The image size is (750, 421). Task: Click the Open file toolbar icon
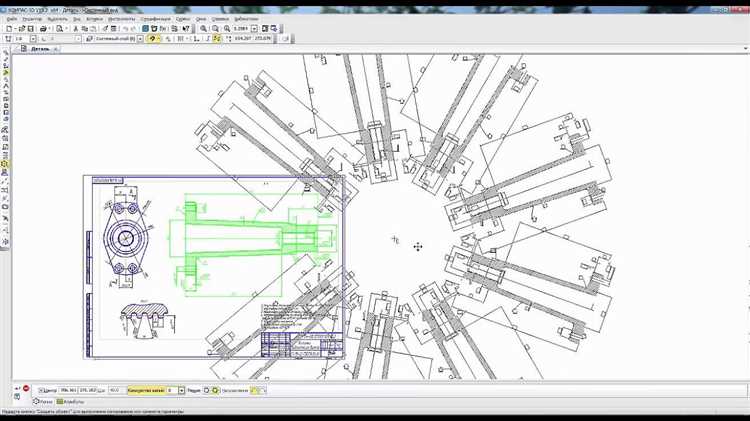click(x=22, y=29)
